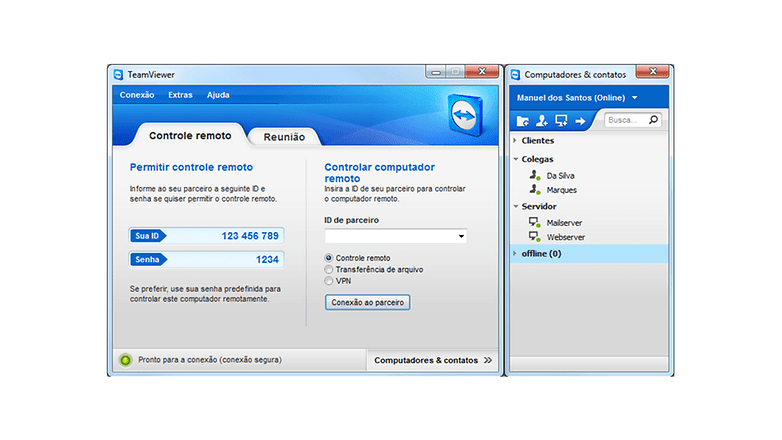
Task: Select the Controle remoto radio button
Action: 328,258
